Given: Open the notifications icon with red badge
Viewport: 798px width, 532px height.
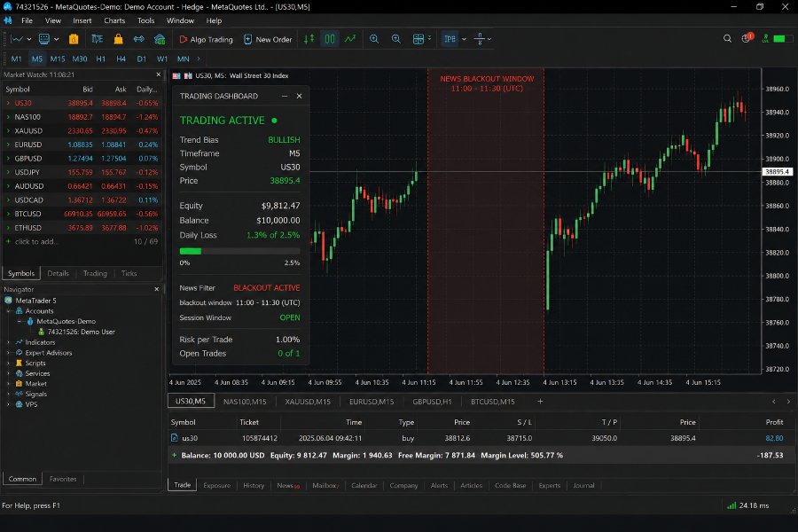Looking at the screenshot, I should point(747,38).
